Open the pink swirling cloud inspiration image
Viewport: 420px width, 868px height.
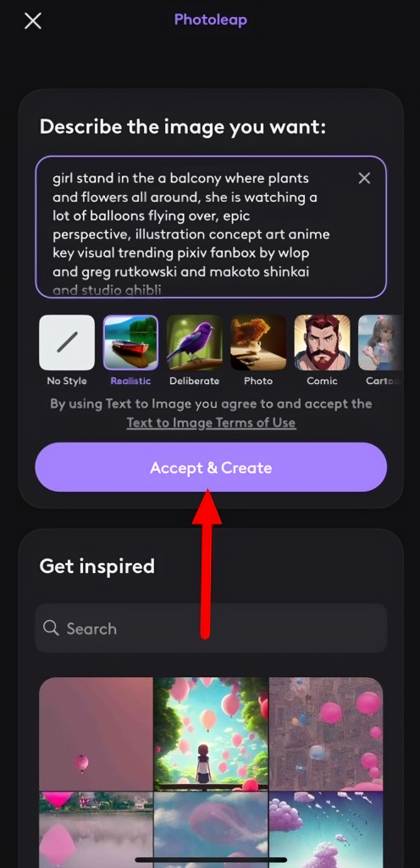click(x=211, y=829)
